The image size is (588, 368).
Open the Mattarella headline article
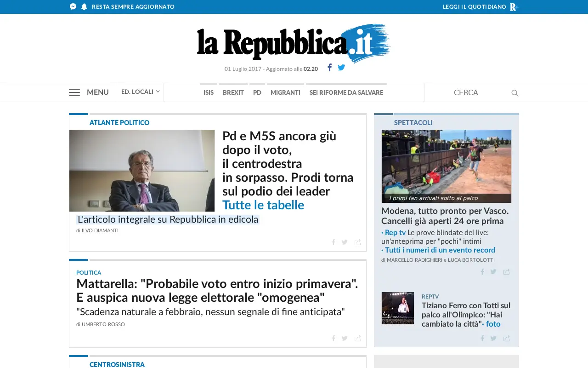[x=217, y=291]
